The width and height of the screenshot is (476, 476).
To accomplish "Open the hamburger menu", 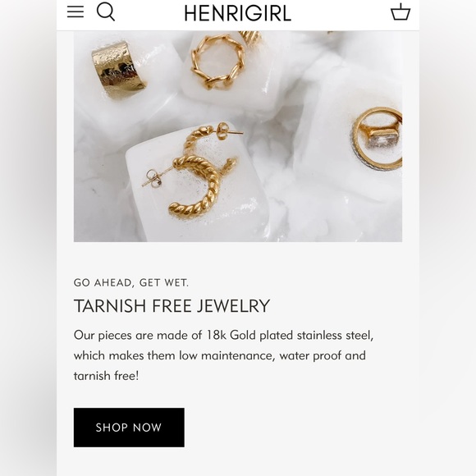I will [x=76, y=11].
